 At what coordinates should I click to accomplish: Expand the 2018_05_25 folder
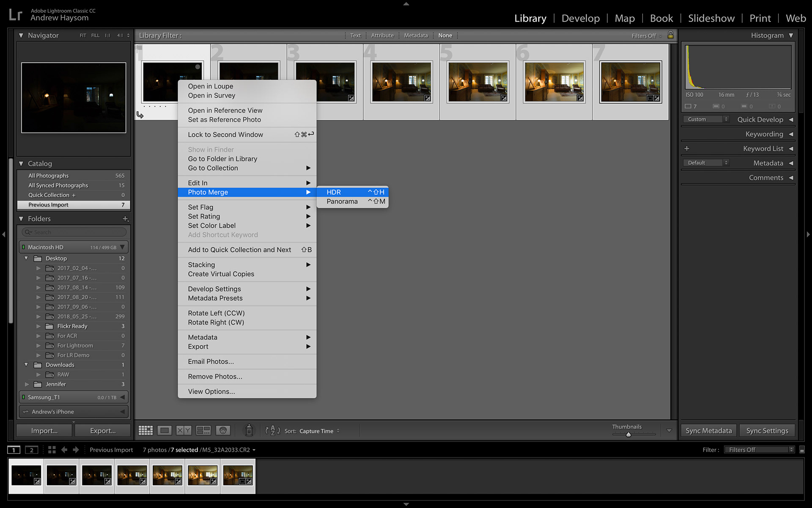coord(38,317)
